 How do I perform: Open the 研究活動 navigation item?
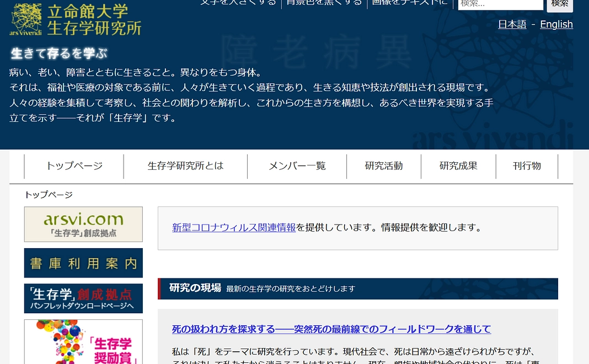point(384,166)
